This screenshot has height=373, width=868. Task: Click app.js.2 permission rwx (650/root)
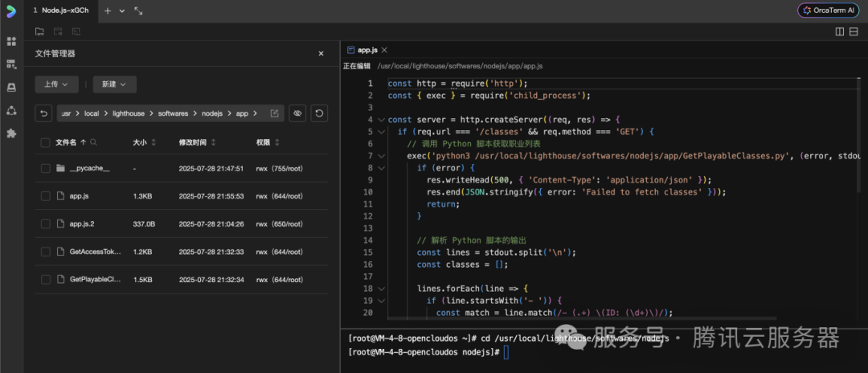click(x=279, y=224)
